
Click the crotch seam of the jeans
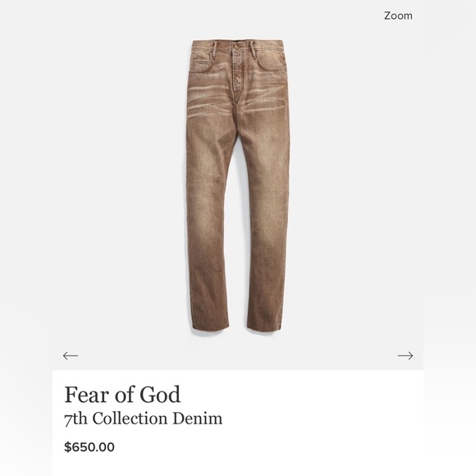point(238,121)
